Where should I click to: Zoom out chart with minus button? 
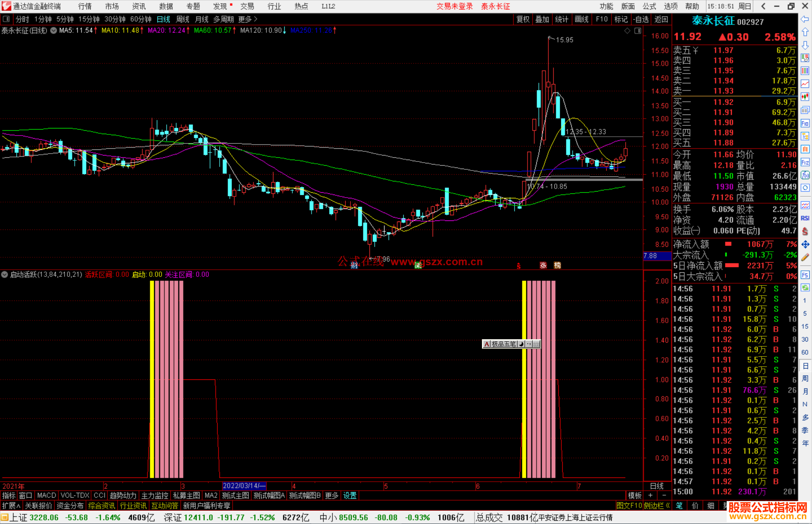pos(664,495)
